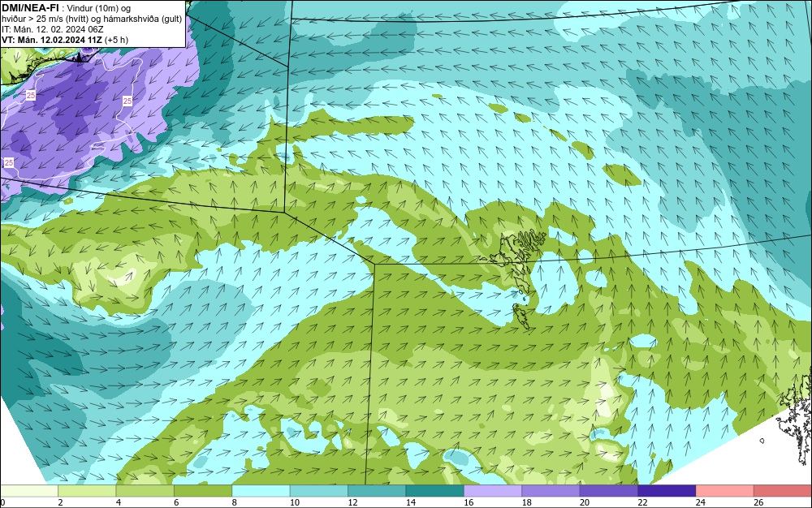
Task: Click the 24–26 m/s pink legend swatch
Action: click(725, 491)
